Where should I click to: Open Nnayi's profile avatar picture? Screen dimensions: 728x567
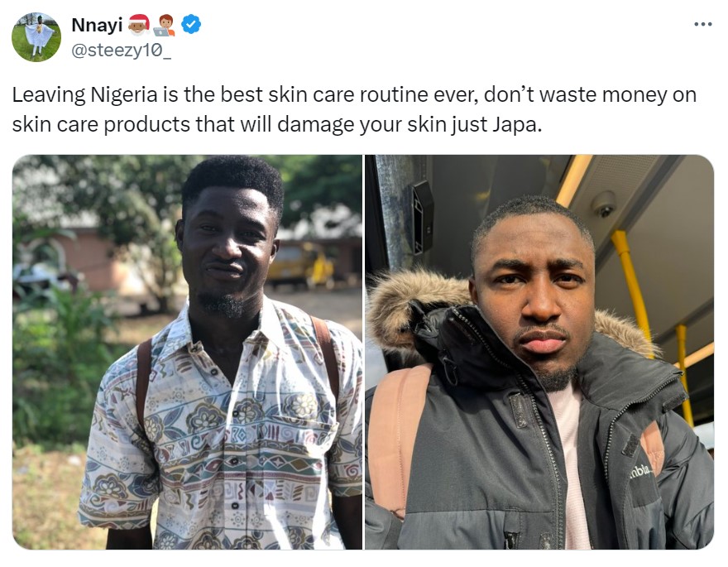click(36, 37)
